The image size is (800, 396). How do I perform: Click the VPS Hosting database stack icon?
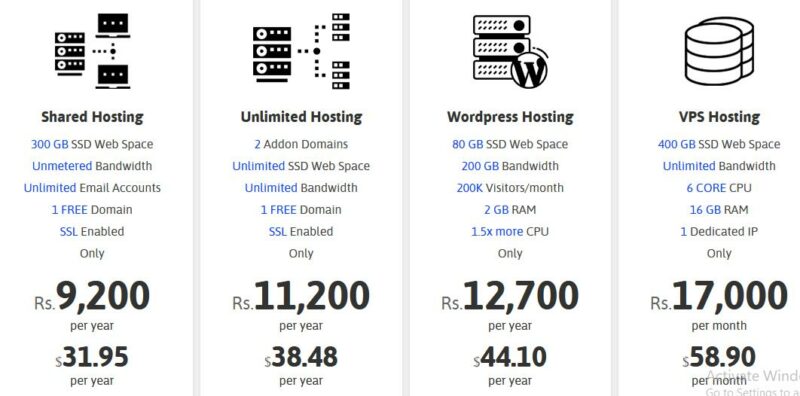click(x=719, y=51)
